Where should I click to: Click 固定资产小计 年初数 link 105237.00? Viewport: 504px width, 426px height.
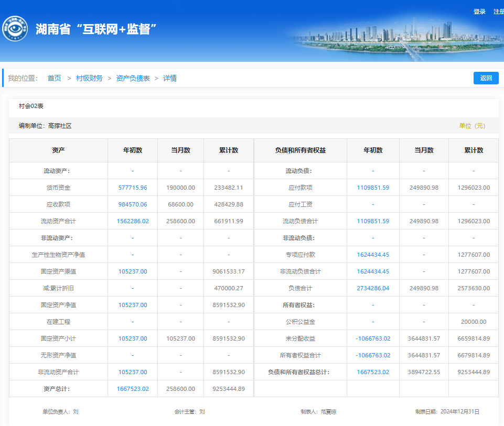133,338
